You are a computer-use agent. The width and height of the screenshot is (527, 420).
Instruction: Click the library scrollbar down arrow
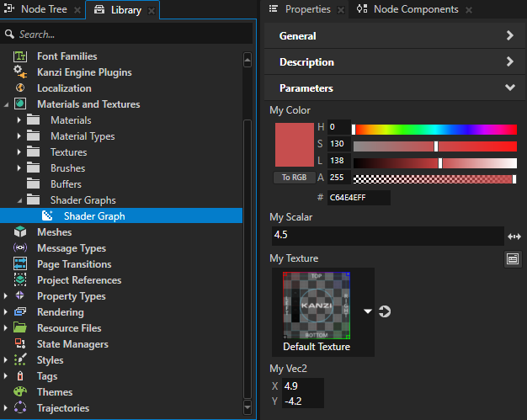pyautogui.click(x=248, y=407)
